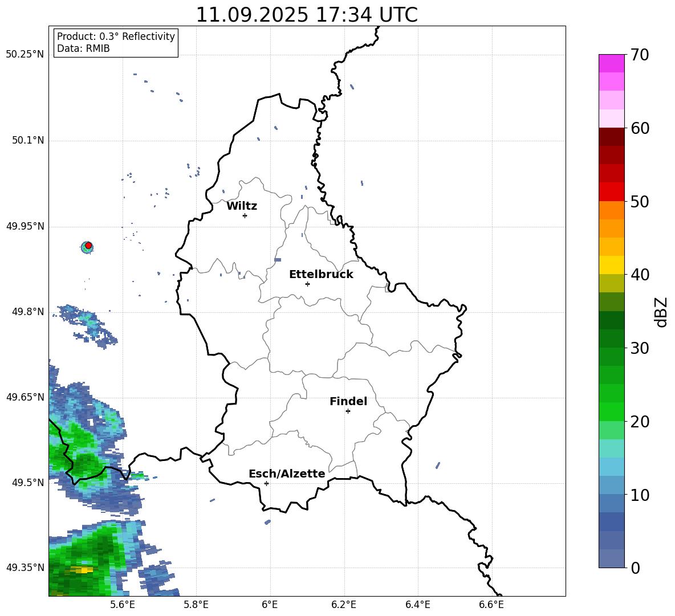This screenshot has height=616, width=675.
Task: Select the Findel station label
Action: point(348,401)
